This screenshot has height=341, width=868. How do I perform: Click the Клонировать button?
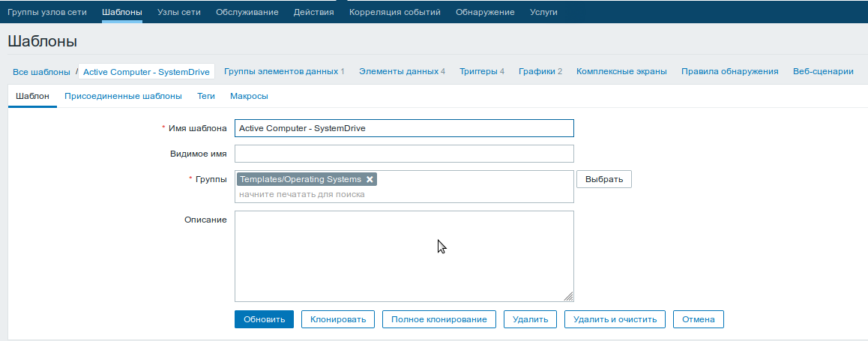pyautogui.click(x=337, y=319)
